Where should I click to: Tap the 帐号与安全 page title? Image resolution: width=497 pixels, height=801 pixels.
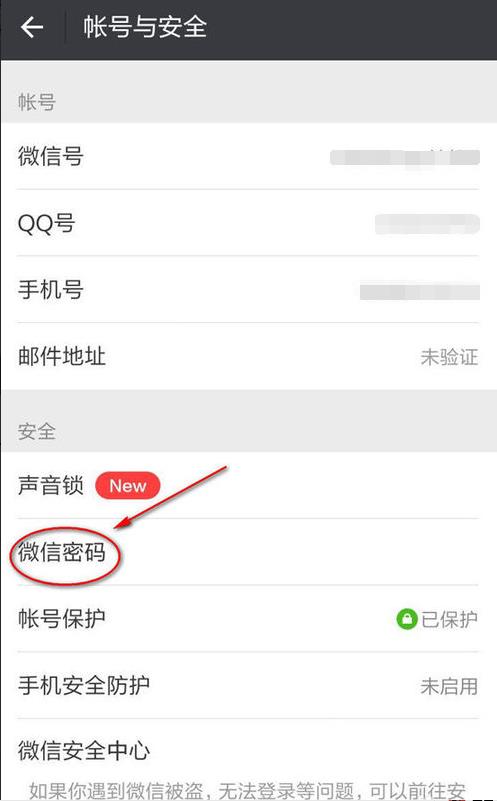[145, 27]
